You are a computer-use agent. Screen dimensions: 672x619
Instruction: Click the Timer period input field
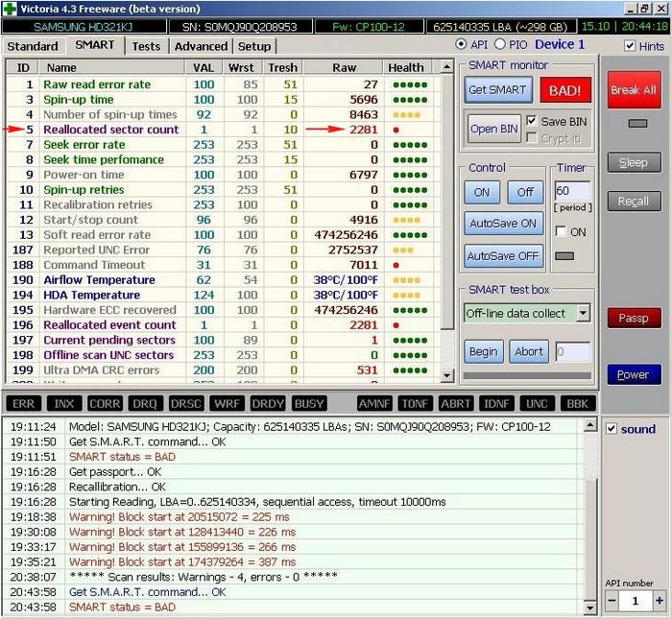pyautogui.click(x=572, y=192)
